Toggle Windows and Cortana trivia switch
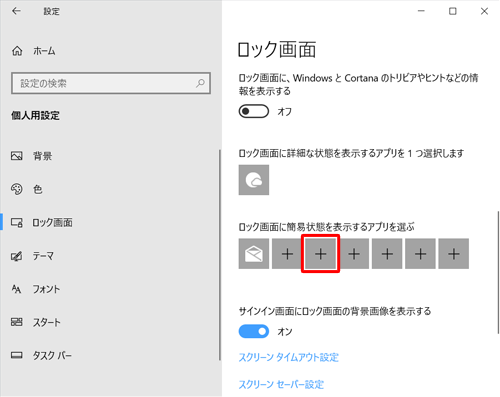Screen dimensions: 500x397 pyautogui.click(x=254, y=111)
